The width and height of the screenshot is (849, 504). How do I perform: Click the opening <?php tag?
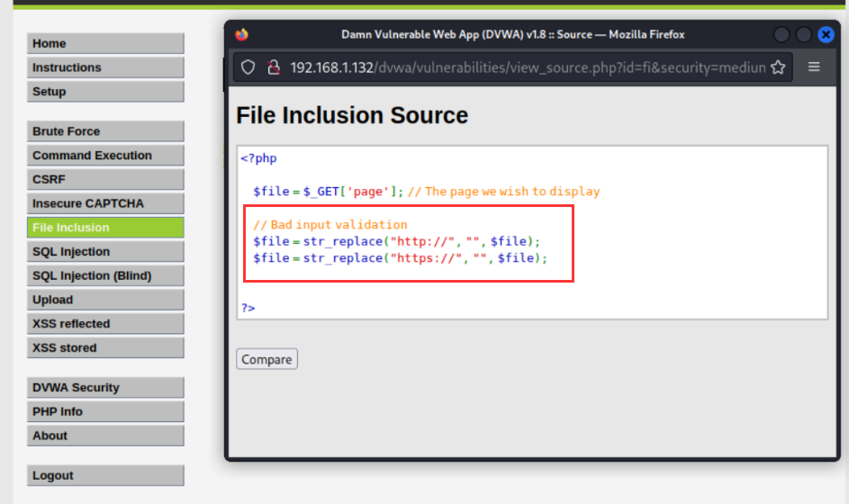tap(258, 158)
